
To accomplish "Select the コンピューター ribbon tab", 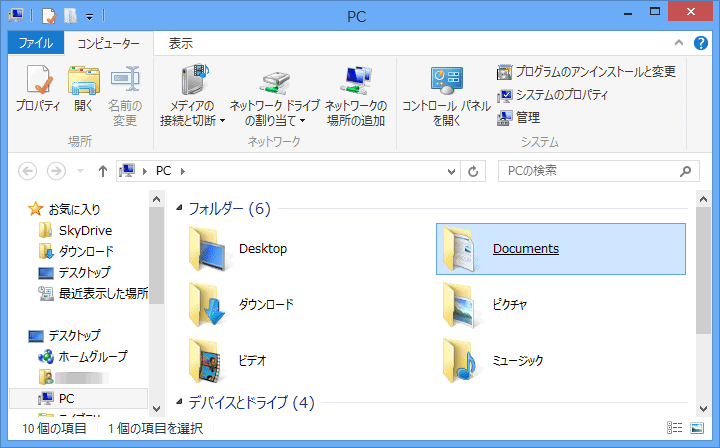I will click(x=108, y=44).
